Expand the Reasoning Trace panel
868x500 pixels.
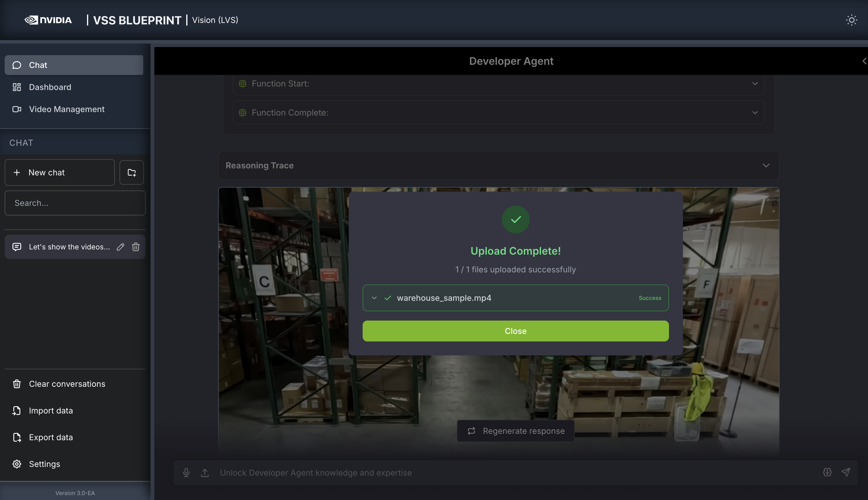[766, 166]
